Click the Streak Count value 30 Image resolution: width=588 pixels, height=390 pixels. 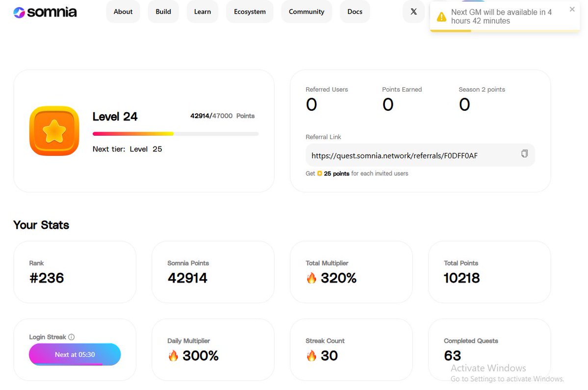point(329,356)
